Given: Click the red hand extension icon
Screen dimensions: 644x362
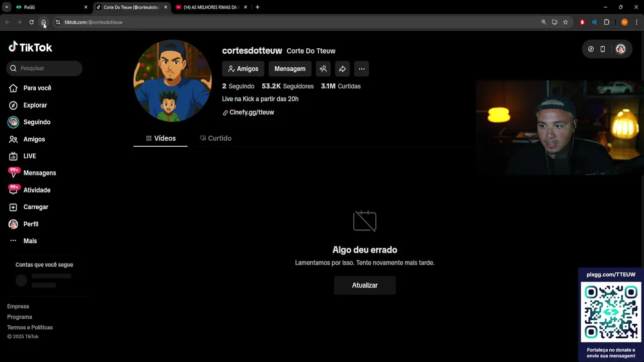Looking at the screenshot, I should click(x=582, y=22).
